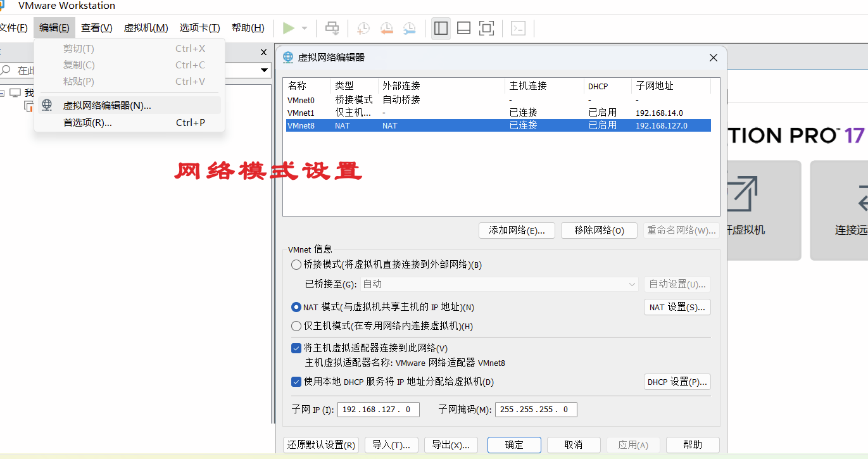Open the 帮助(H) menu

point(248,28)
